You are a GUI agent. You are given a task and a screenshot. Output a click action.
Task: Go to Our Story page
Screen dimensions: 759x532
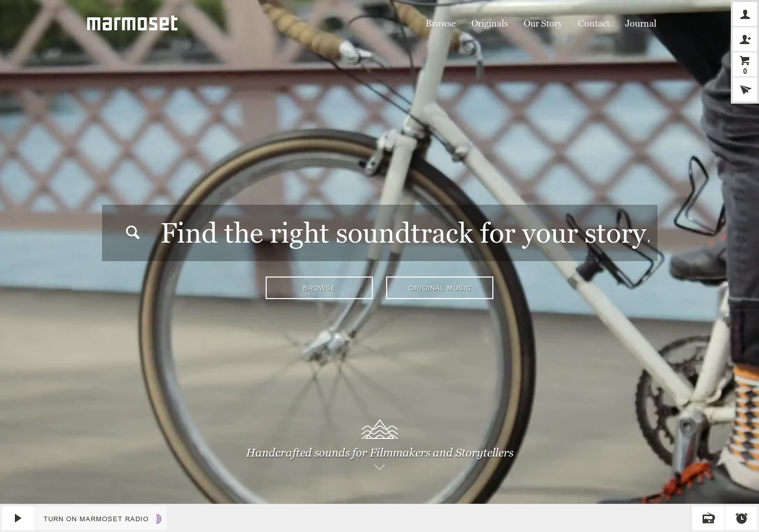click(x=543, y=24)
